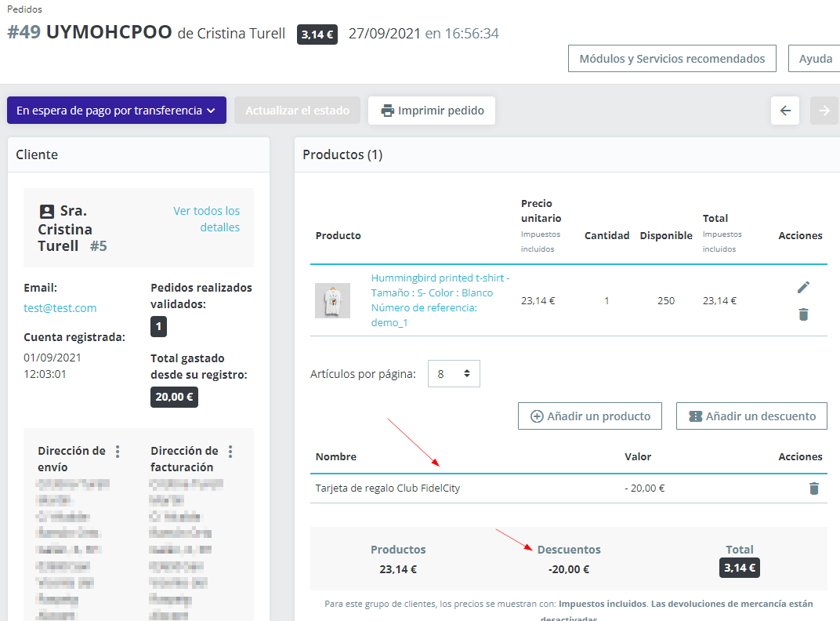Click the test@test.com email link
The width and height of the screenshot is (840, 621).
coord(60,308)
